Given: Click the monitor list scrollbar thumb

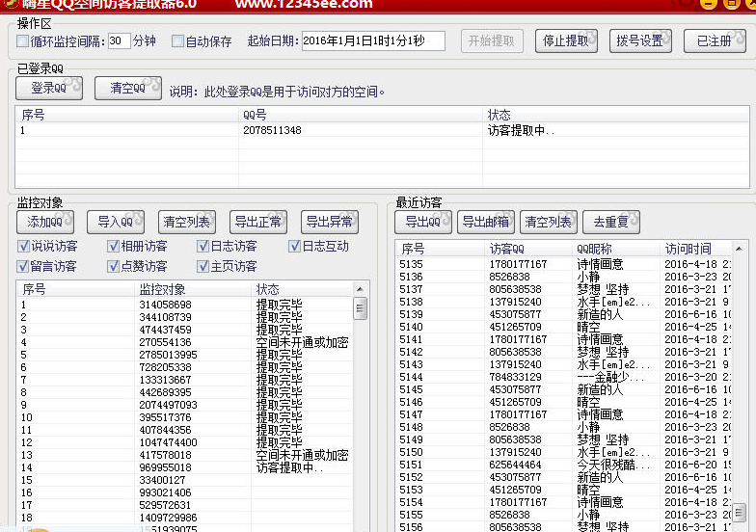Looking at the screenshot, I should [x=360, y=308].
